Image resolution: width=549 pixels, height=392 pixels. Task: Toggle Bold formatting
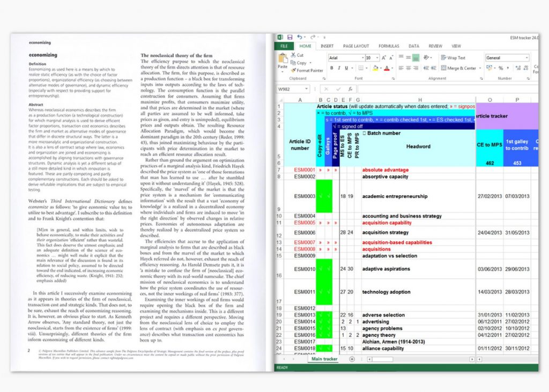331,68
